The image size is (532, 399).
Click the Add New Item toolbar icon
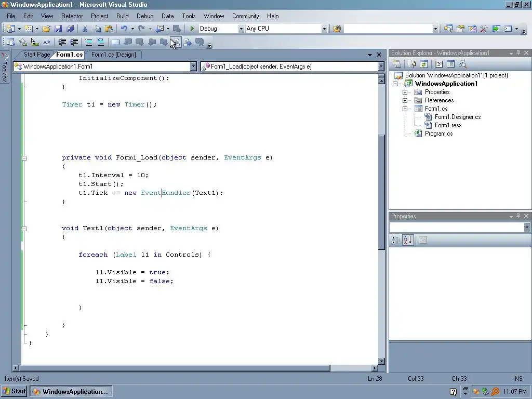(29, 29)
